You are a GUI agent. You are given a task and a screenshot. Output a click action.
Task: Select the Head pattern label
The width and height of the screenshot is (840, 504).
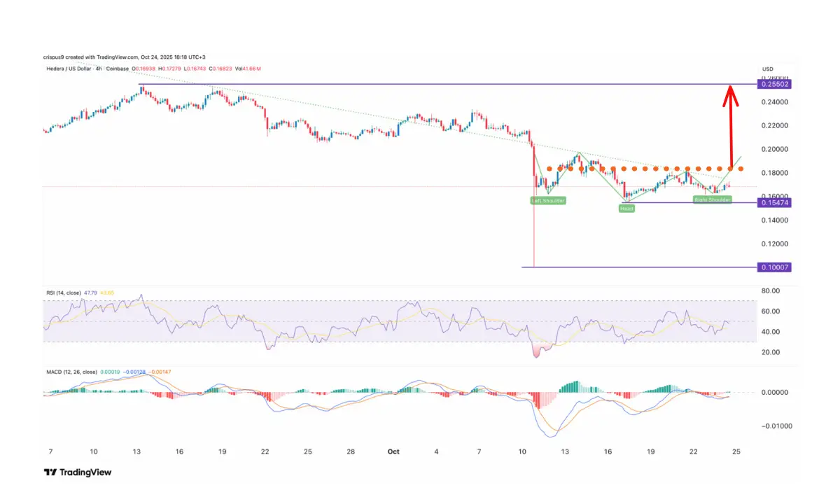(626, 209)
